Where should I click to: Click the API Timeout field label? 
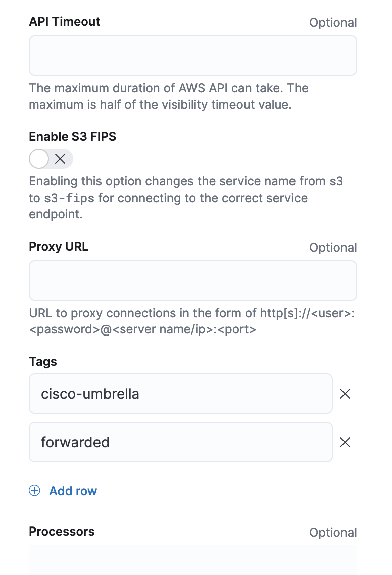65,22
